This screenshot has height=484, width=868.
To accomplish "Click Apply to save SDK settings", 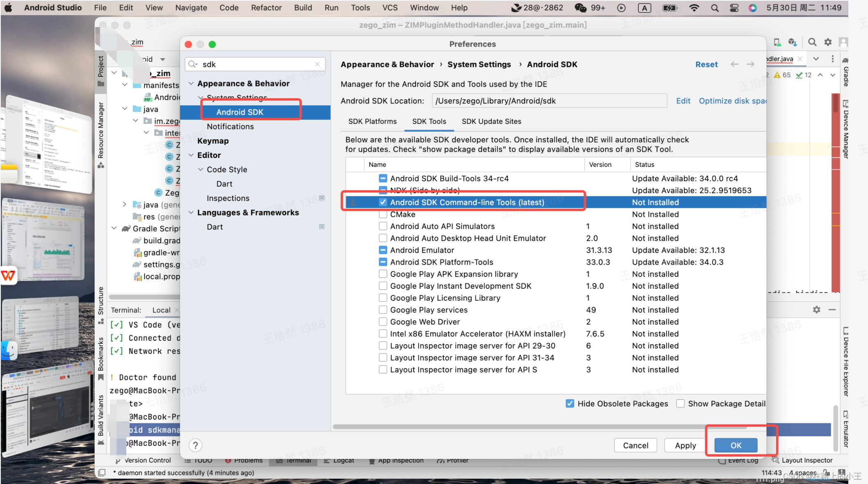I will 685,445.
